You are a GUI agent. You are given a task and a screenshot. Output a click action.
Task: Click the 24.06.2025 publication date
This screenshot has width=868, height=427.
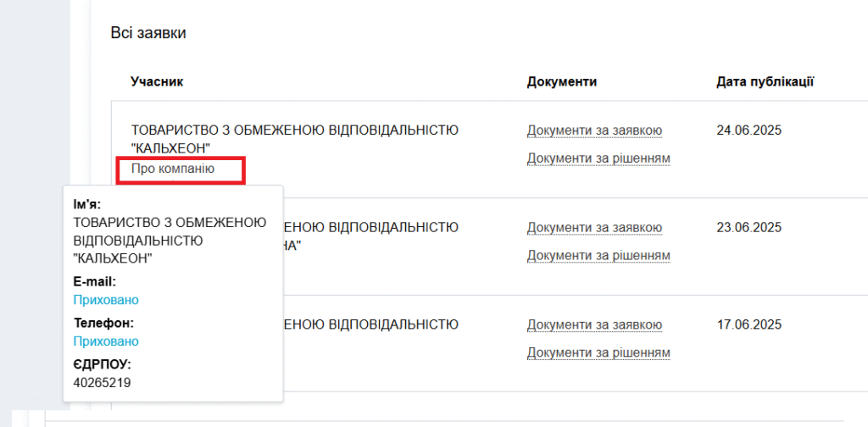(748, 130)
